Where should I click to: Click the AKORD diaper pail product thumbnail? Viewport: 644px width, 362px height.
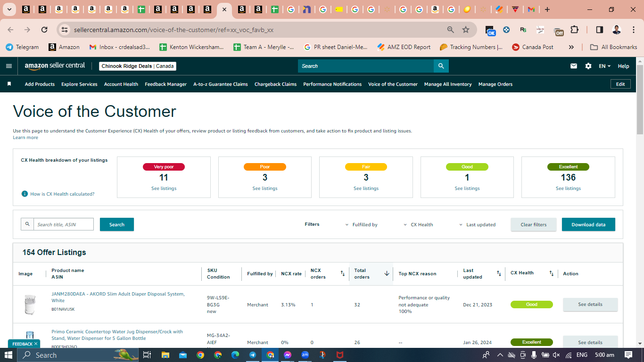[x=30, y=304]
